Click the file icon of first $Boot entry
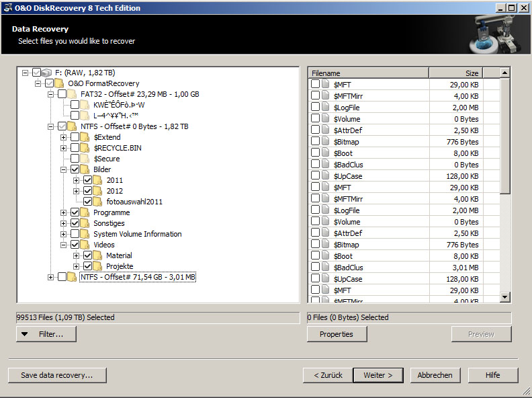The height and width of the screenshot is (398, 532). (325, 153)
